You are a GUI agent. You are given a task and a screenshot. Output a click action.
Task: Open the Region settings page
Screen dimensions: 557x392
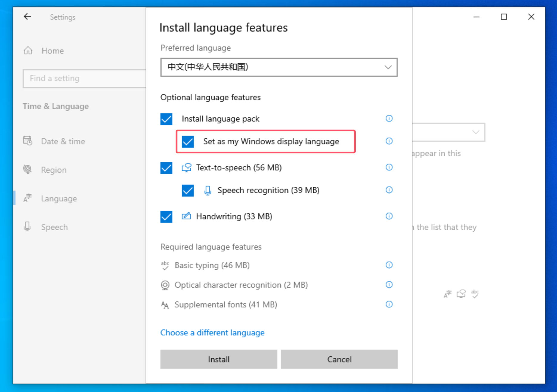54,170
